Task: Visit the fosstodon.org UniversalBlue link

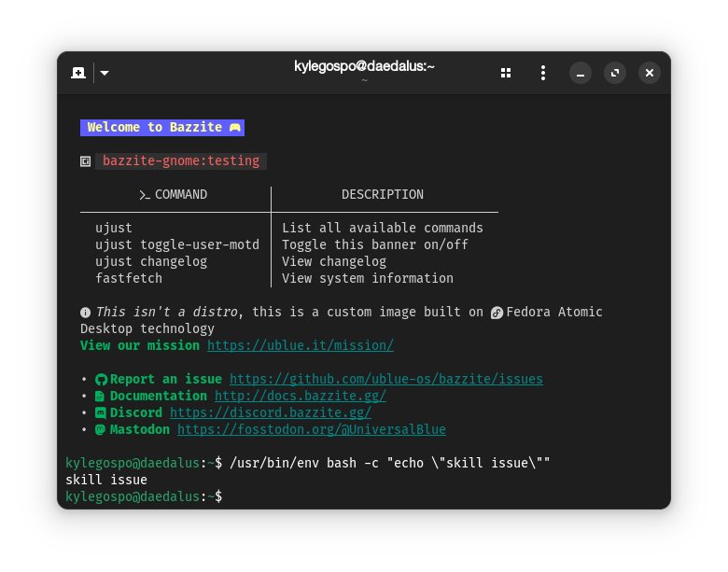Action: click(311, 429)
